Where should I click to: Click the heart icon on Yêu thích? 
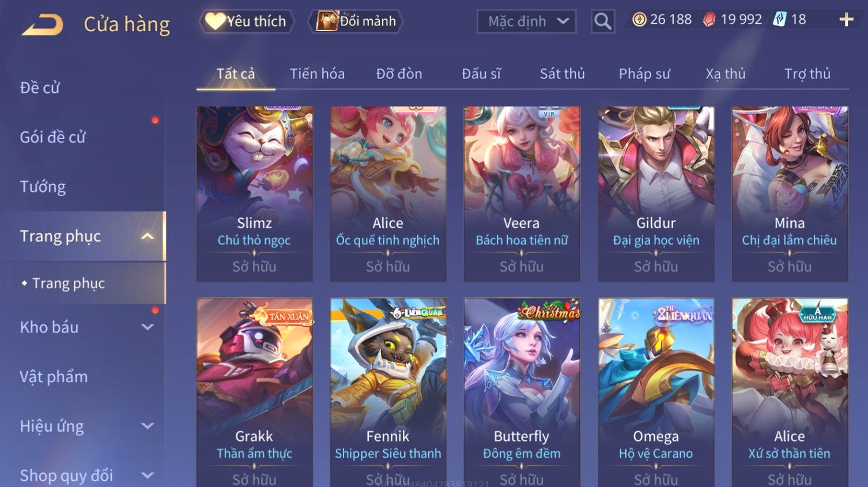[214, 21]
